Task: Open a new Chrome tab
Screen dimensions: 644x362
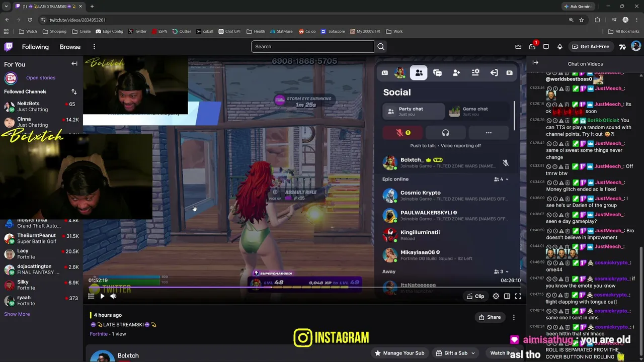Action: point(92,6)
